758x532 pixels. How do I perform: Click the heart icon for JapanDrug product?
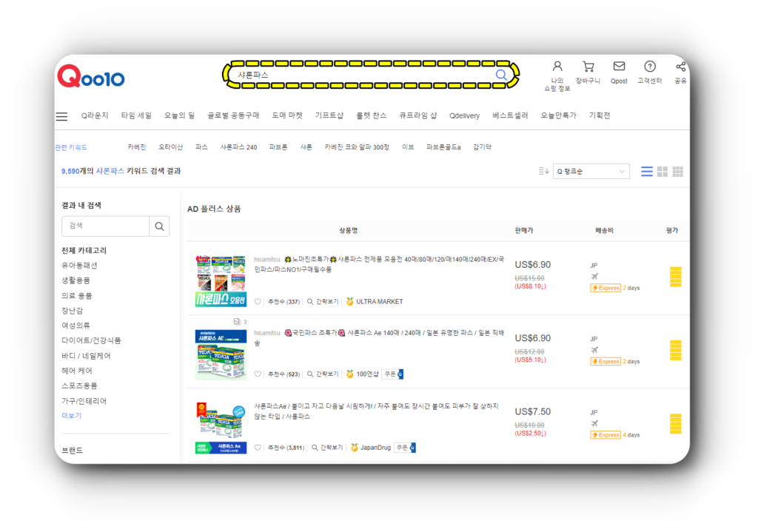tap(258, 448)
